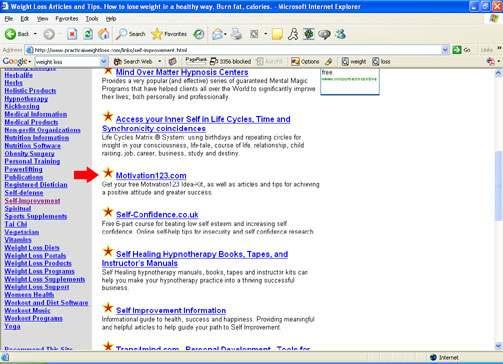Image resolution: width=503 pixels, height=364 pixels.
Task: Open Favorites star in toolbar
Action: [156, 34]
